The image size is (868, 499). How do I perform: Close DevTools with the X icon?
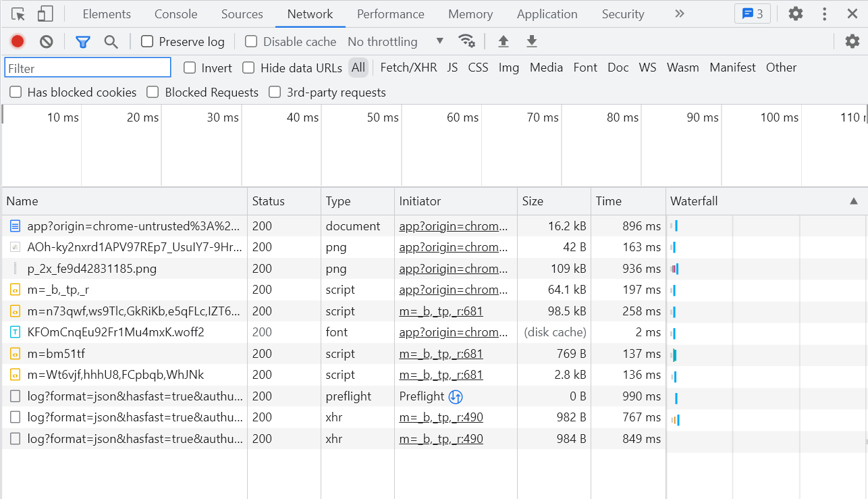[852, 14]
